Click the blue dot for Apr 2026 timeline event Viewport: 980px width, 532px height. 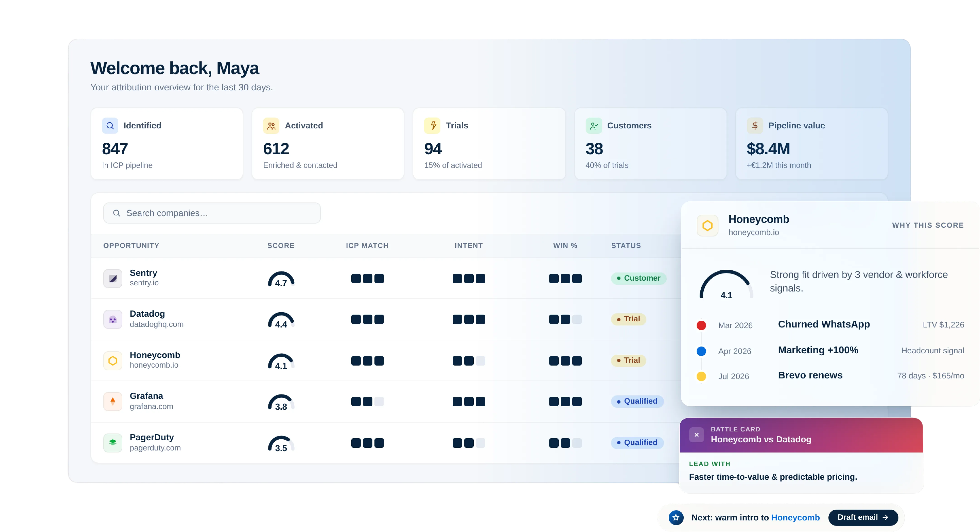tap(701, 351)
